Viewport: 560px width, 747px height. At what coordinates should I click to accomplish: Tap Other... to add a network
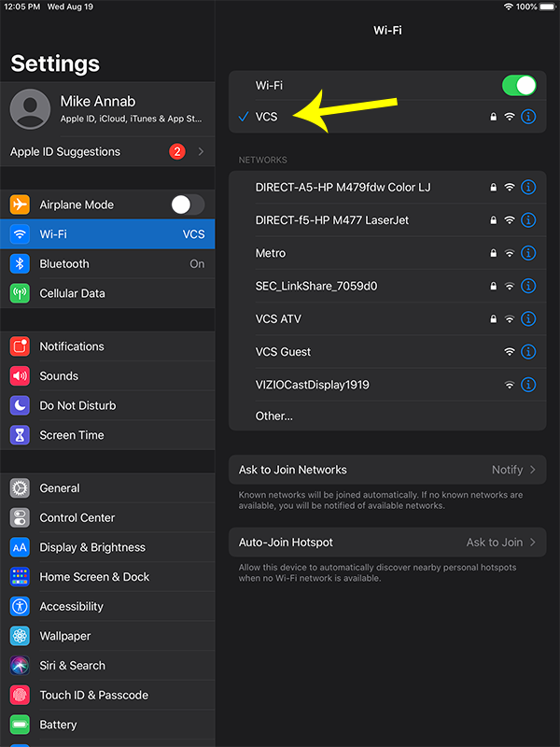pyautogui.click(x=274, y=416)
